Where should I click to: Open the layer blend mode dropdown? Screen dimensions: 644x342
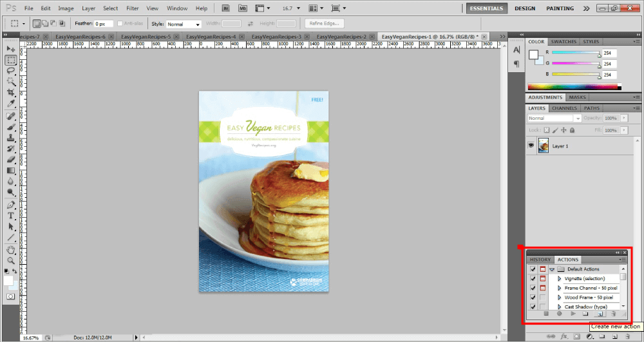[554, 119]
